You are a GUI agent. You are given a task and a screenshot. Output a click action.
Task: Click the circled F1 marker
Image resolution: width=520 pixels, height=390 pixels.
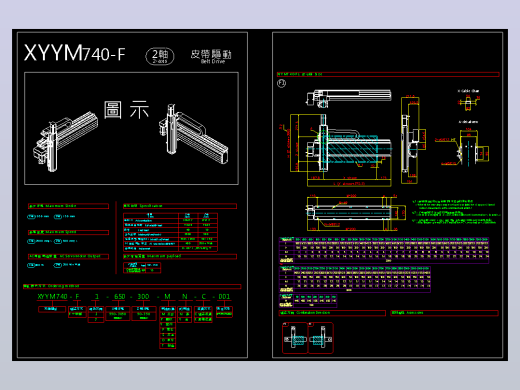click(x=282, y=83)
